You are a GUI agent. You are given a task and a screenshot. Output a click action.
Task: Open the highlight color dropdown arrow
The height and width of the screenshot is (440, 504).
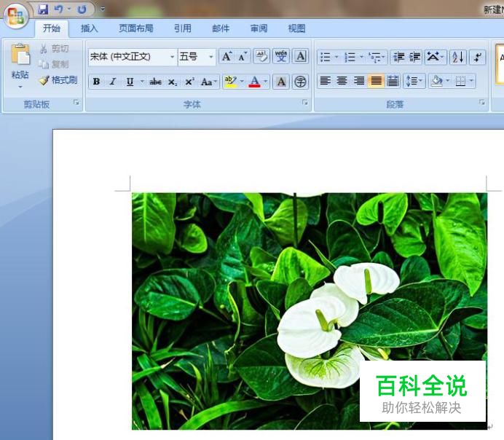click(242, 82)
